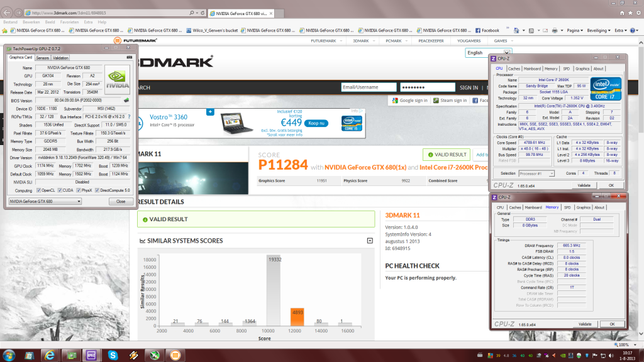
Task: Open SPD tab in lower CPU-Z window
Action: pos(567,207)
